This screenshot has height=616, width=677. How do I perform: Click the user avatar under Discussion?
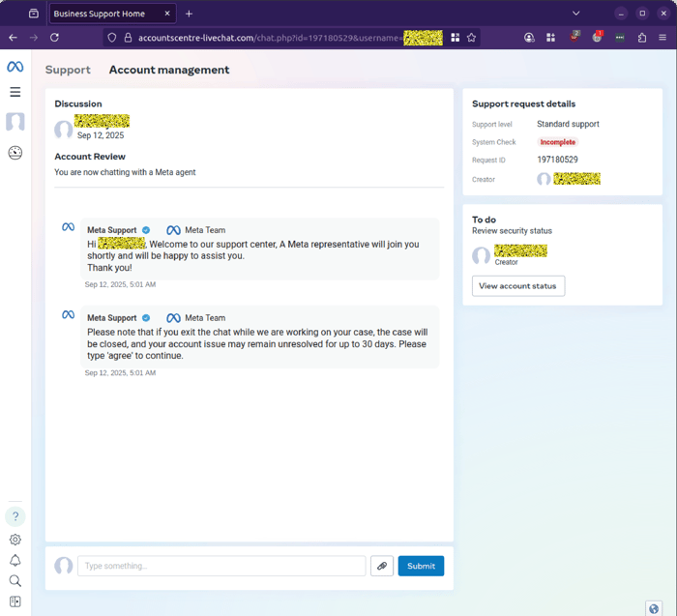coord(64,130)
